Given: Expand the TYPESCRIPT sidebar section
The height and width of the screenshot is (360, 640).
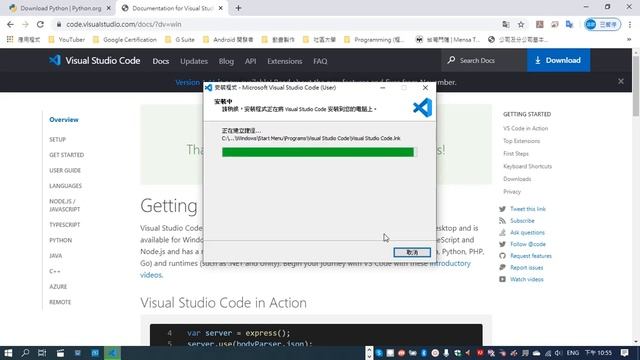Looking at the screenshot, I should pos(64,225).
